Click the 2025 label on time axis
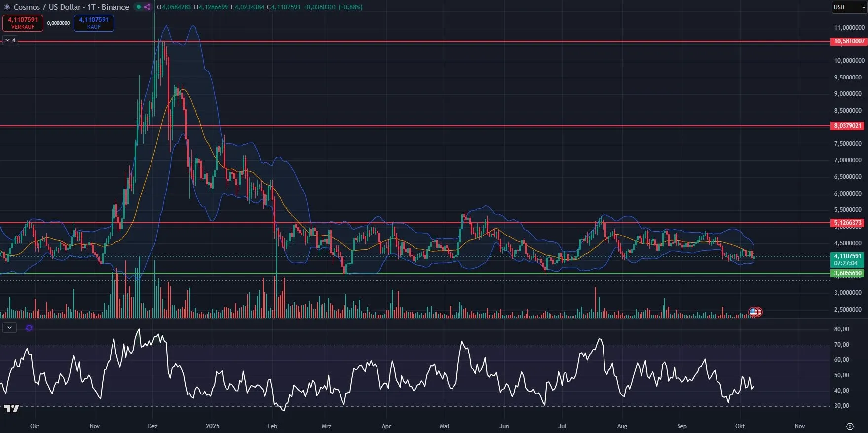868x433 pixels. (x=213, y=426)
